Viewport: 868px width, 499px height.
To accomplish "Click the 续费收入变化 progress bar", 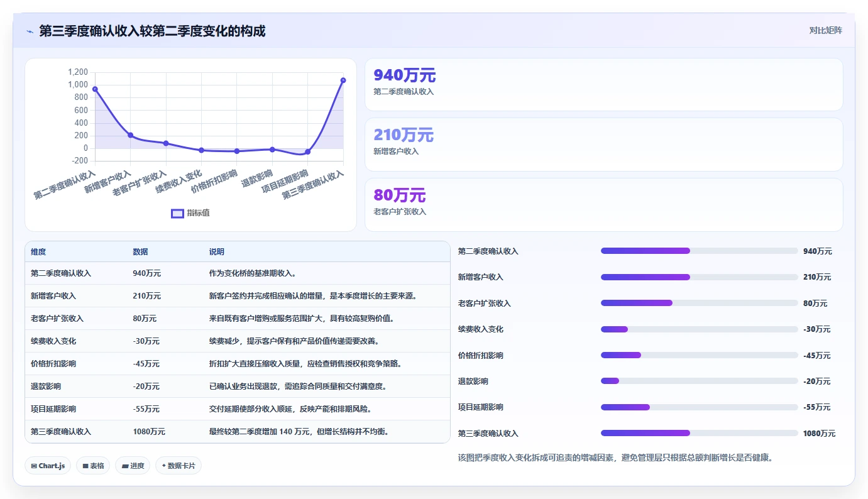I will point(700,329).
